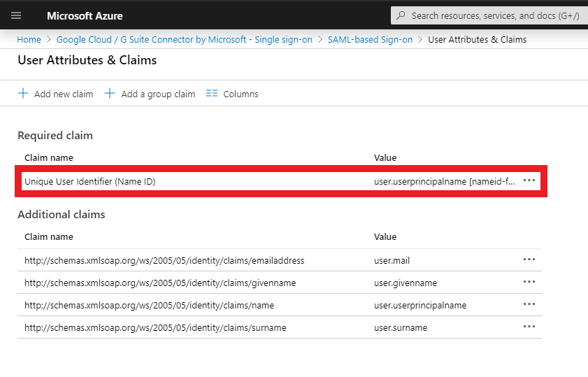
Task: Open ellipsis menu for the name claim row
Action: (529, 305)
